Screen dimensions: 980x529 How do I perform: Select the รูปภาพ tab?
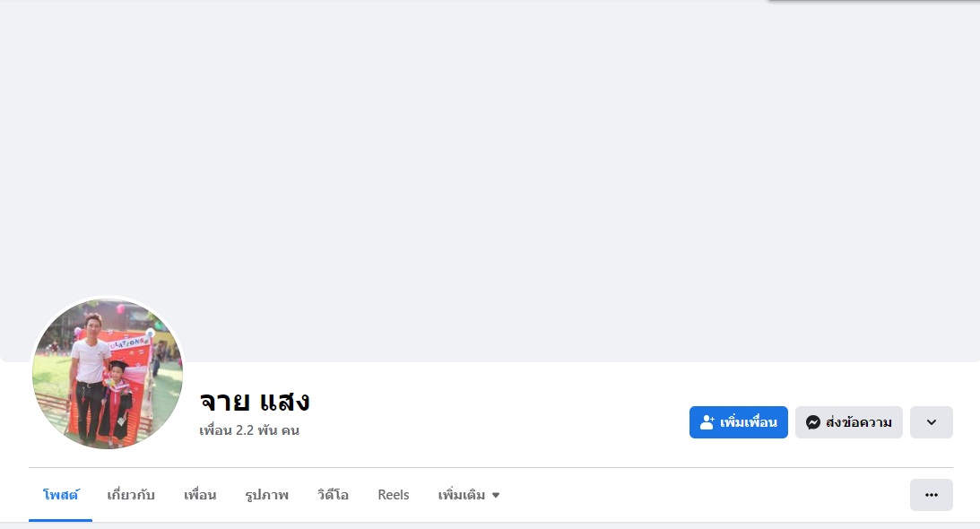pyautogui.click(x=266, y=495)
